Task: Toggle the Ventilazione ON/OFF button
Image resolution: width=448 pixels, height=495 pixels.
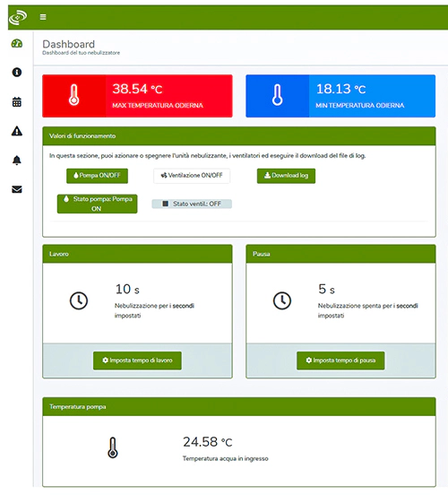Action: pos(192,176)
